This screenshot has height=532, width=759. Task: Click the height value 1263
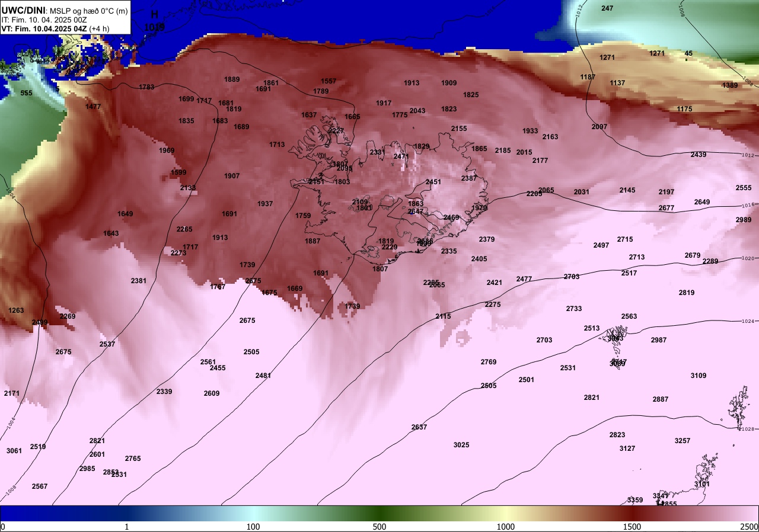[16, 310]
